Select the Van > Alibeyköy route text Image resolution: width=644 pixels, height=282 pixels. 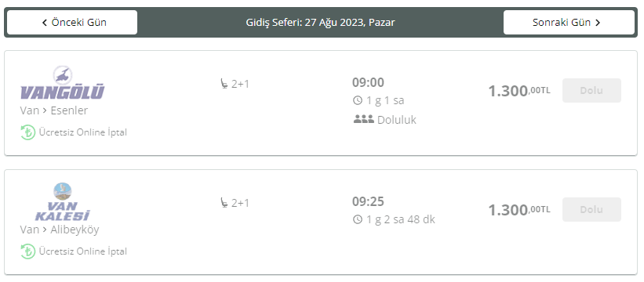pyautogui.click(x=60, y=230)
